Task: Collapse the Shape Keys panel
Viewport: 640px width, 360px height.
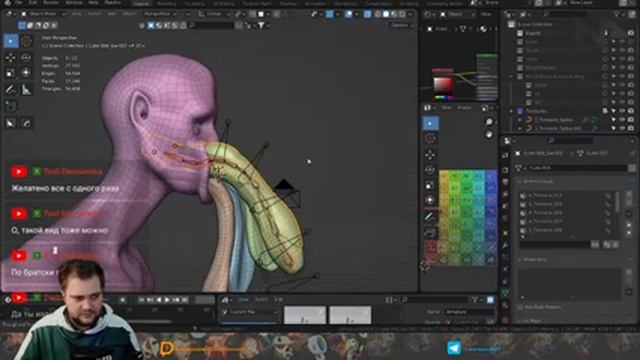Action: tap(520, 260)
